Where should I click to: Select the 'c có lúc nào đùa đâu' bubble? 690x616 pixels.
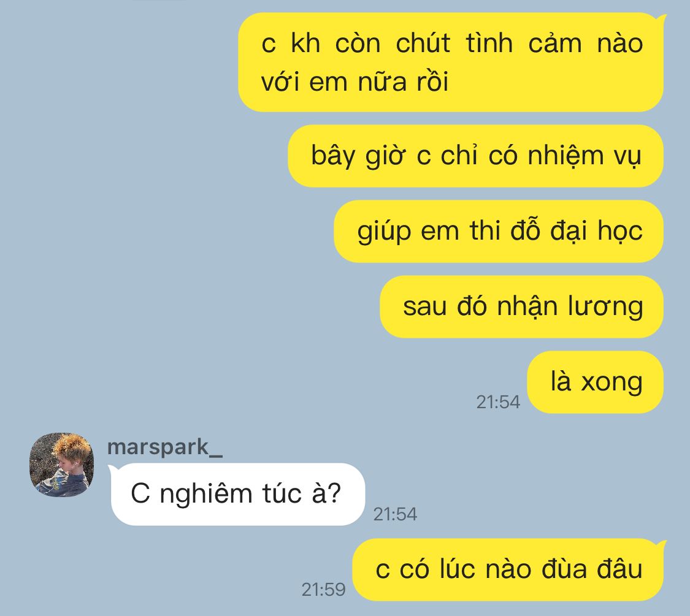508,570
